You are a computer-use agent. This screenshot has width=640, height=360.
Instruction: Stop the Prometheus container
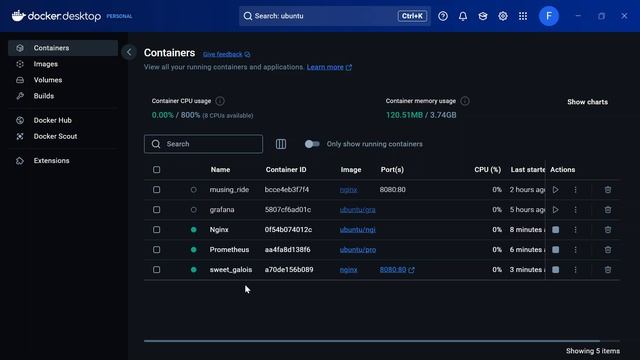(556, 250)
